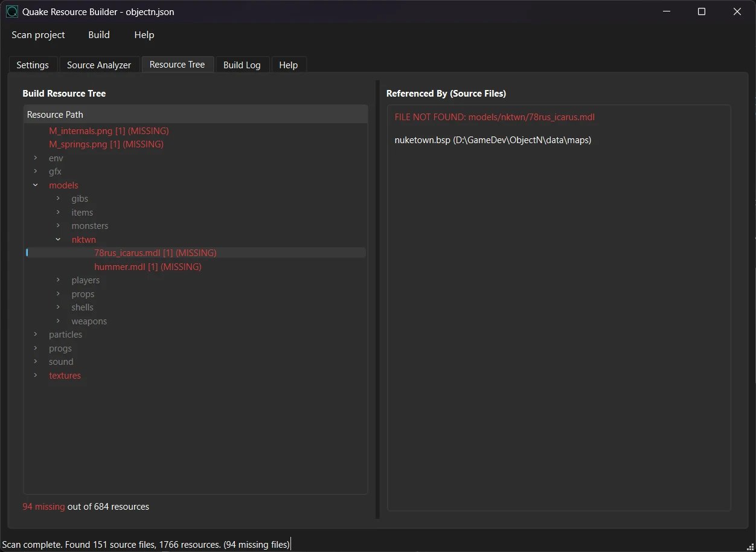This screenshot has height=552, width=756.
Task: Click the 94 missing resources count
Action: [43, 507]
